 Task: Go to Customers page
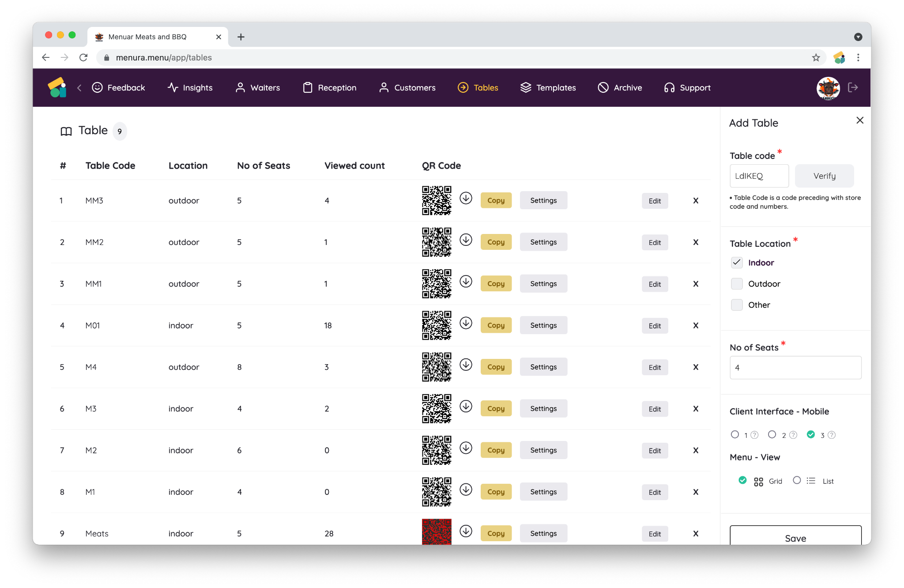pos(407,88)
